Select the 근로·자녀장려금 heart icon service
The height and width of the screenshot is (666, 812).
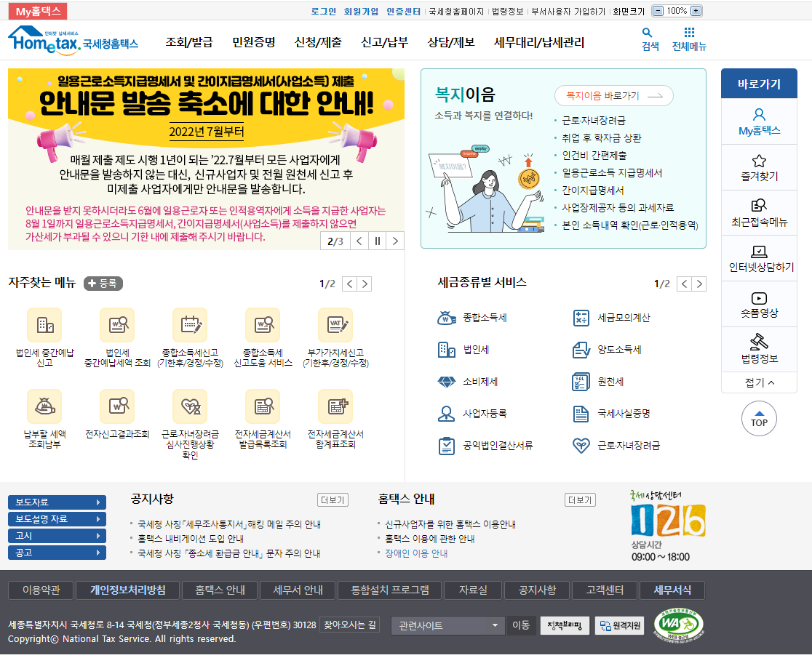[616, 446]
